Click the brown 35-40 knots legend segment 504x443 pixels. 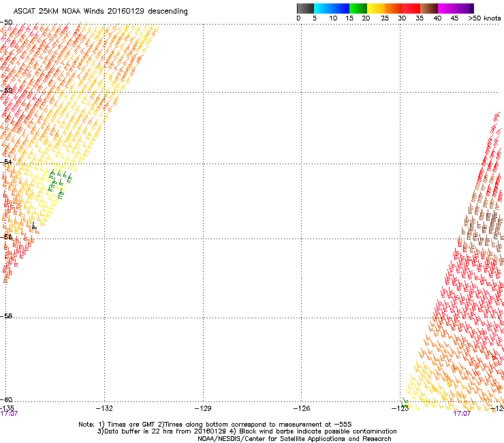[x=429, y=8]
